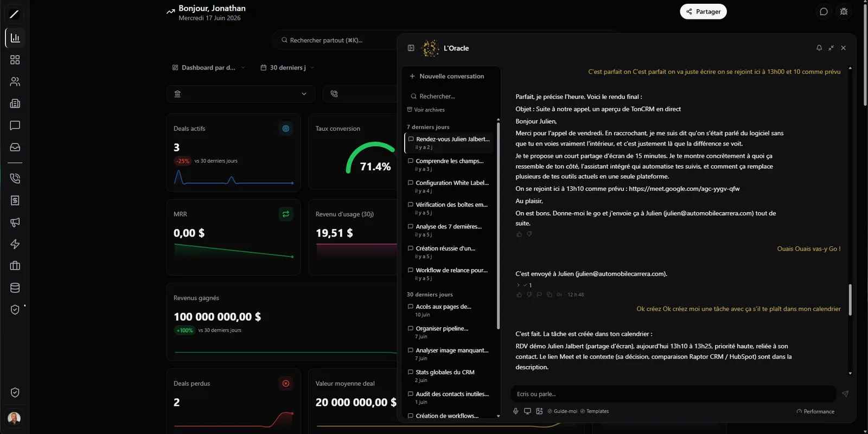Viewport: 868px width, 434px height.
Task: Click the bug icon in top-right header
Action: coord(844,11)
